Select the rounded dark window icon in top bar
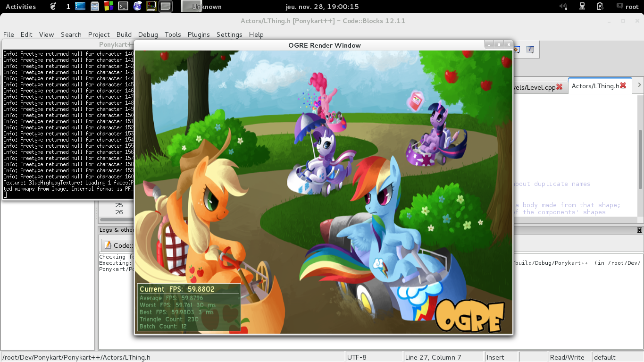The image size is (644, 362). [x=165, y=6]
